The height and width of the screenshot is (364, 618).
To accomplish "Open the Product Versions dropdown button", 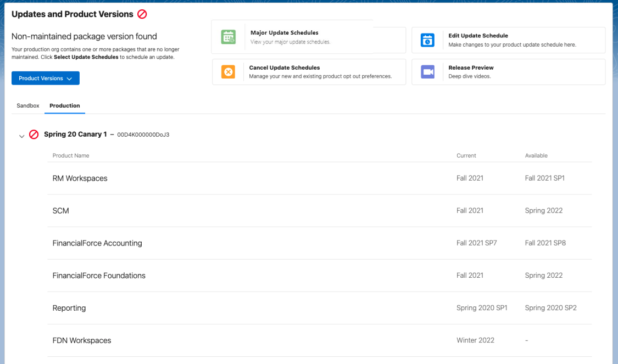I will [x=45, y=79].
